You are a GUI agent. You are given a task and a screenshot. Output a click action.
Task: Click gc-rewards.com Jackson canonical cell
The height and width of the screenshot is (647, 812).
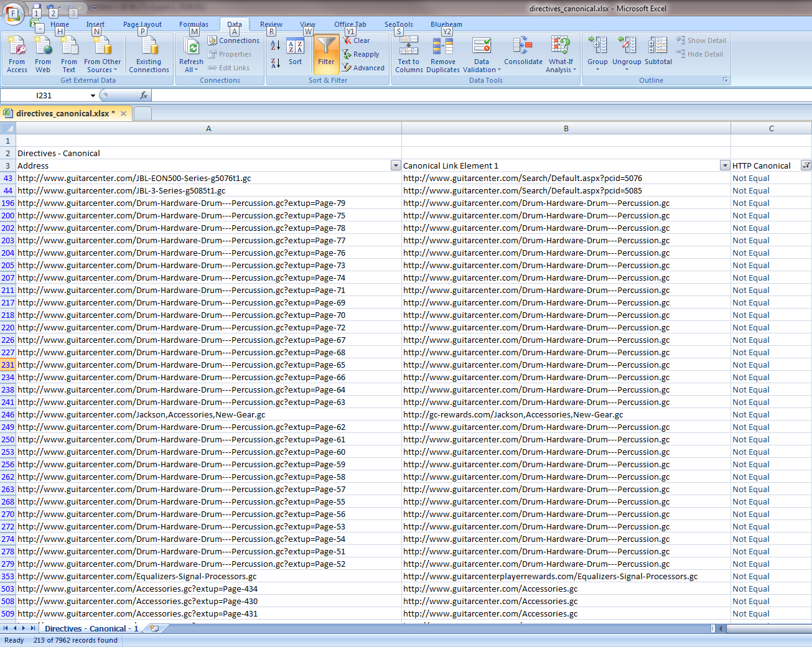[566, 414]
